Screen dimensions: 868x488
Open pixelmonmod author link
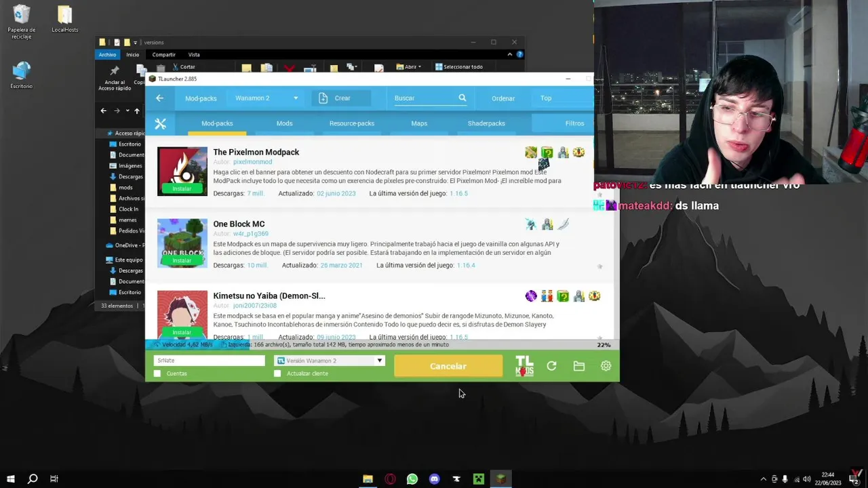tap(252, 162)
